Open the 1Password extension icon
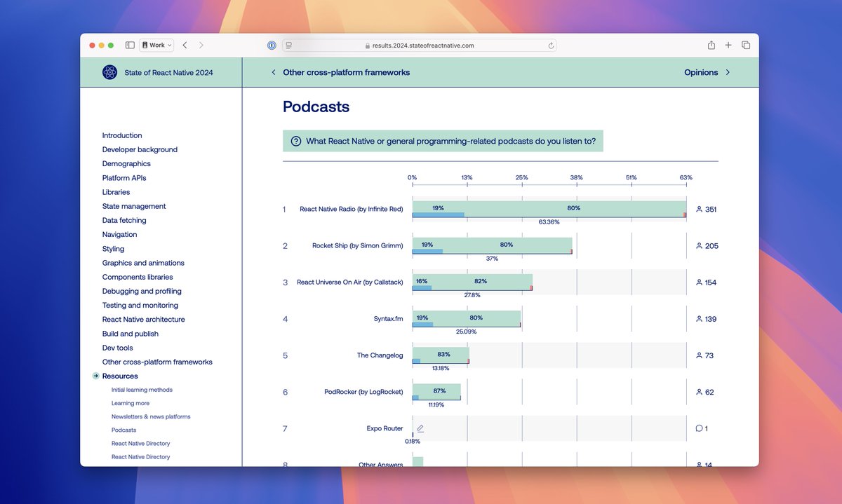842x504 pixels. (x=272, y=45)
